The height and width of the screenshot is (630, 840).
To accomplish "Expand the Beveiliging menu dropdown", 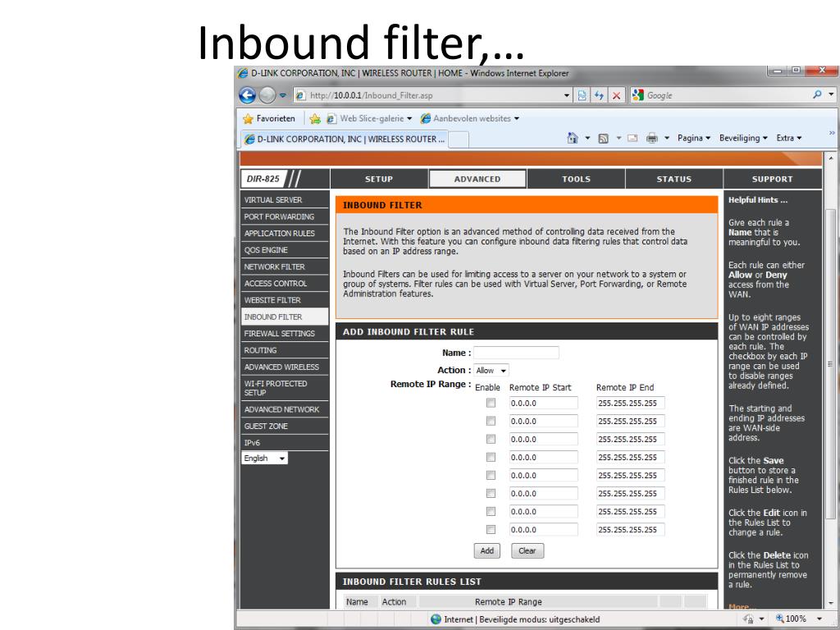I will click(x=743, y=138).
